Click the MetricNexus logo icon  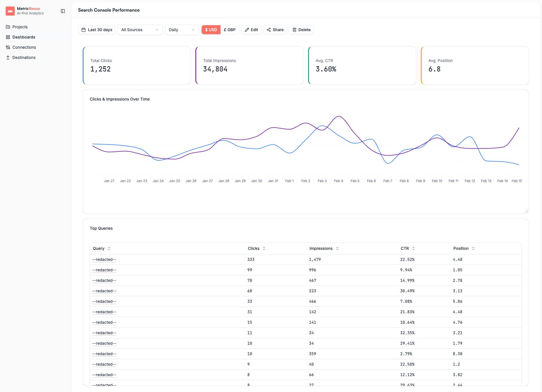tap(10, 11)
